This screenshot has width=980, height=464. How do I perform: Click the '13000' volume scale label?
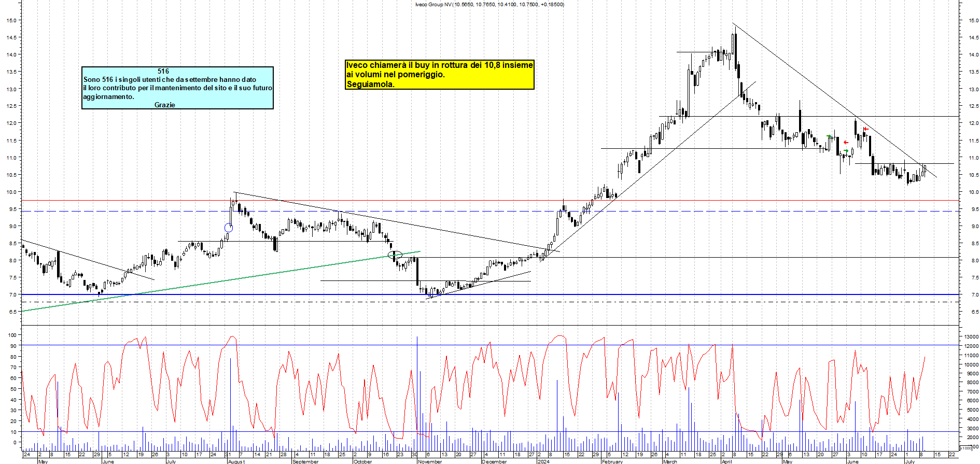pos(971,337)
